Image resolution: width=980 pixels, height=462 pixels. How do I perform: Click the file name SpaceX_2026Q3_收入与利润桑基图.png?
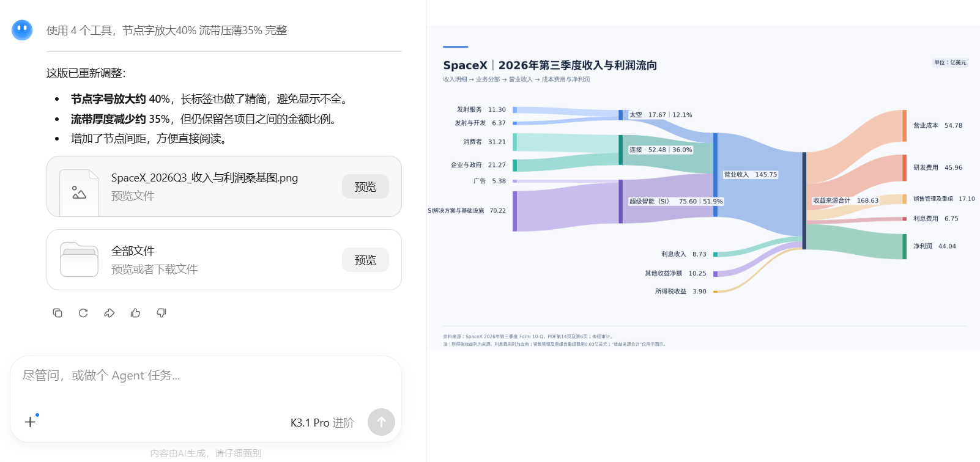204,177
